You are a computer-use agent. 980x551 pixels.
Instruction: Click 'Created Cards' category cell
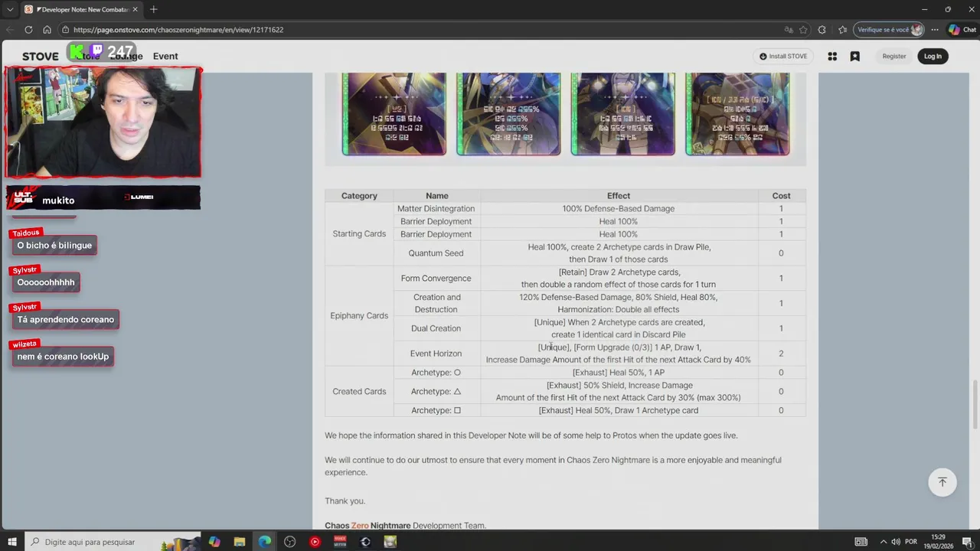pos(359,391)
